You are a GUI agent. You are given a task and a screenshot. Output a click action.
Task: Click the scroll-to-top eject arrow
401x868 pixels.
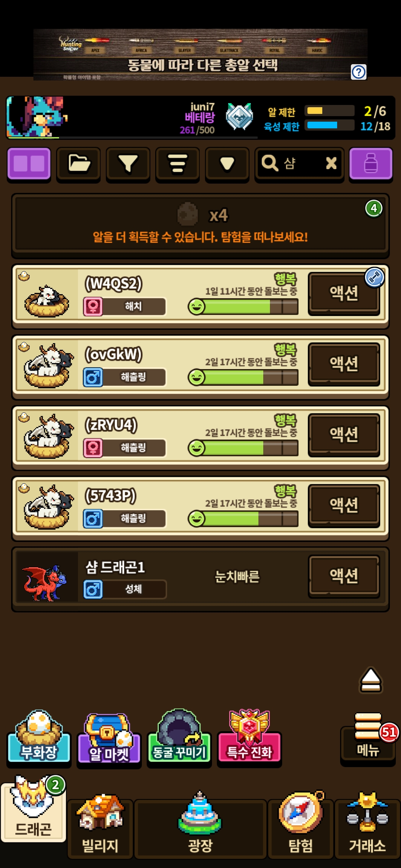[371, 680]
